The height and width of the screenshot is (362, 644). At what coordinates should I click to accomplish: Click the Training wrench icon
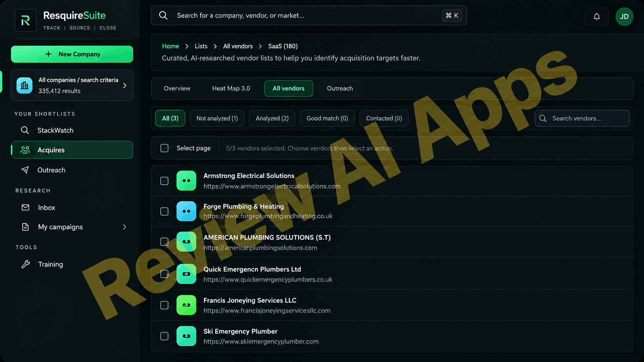[25, 264]
